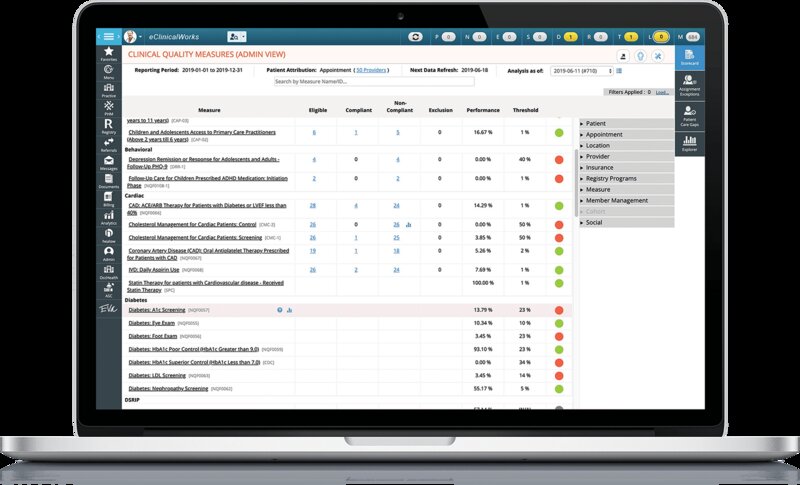Go to Referrals in the left sidebar
The width and height of the screenshot is (800, 485).
pyautogui.click(x=109, y=145)
